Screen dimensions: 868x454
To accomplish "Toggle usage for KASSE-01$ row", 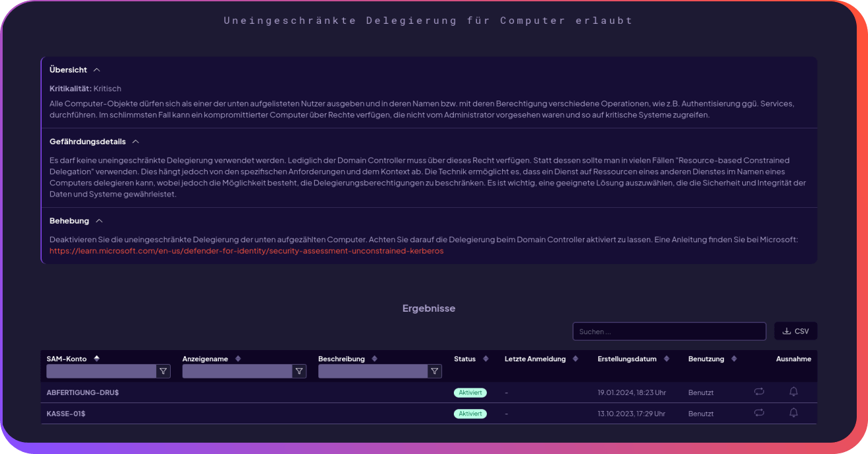I will [x=759, y=413].
